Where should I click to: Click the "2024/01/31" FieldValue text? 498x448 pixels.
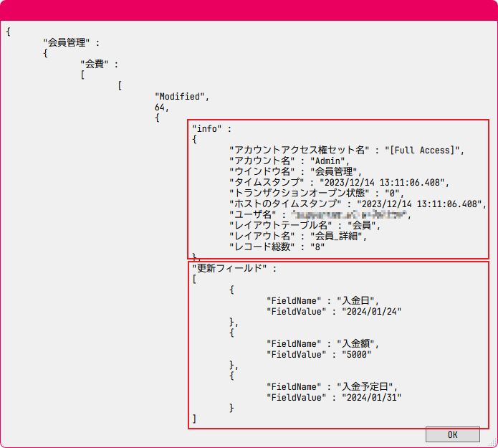click(x=370, y=397)
